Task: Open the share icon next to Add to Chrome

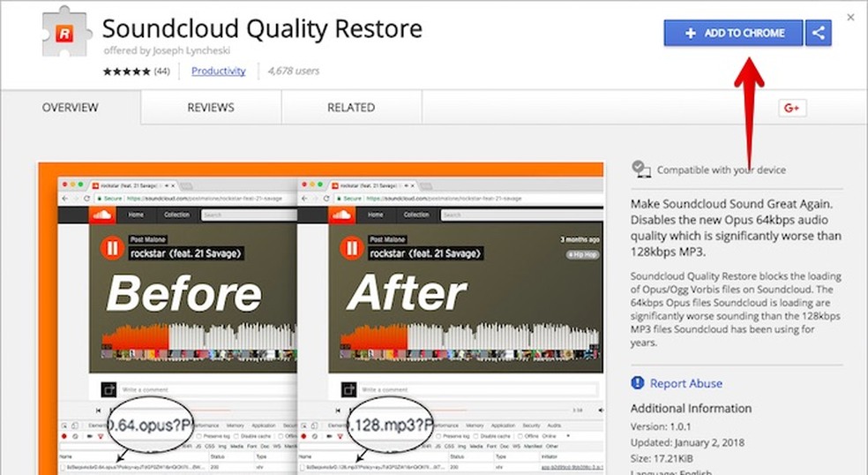Action: 819,34
